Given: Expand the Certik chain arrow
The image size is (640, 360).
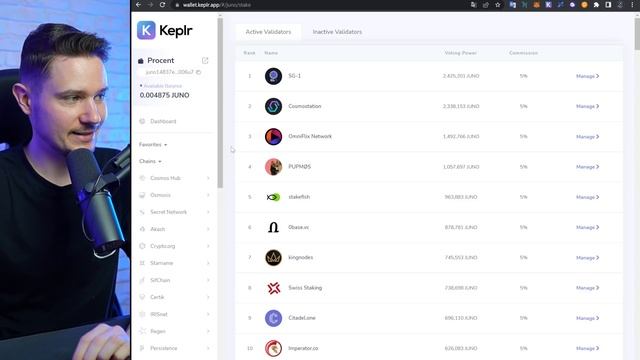Looking at the screenshot, I should tap(208, 297).
